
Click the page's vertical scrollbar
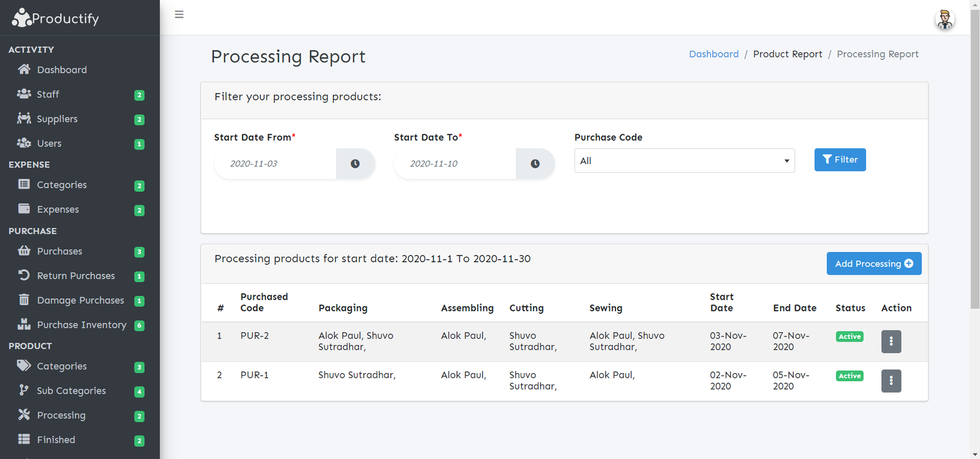point(974,159)
